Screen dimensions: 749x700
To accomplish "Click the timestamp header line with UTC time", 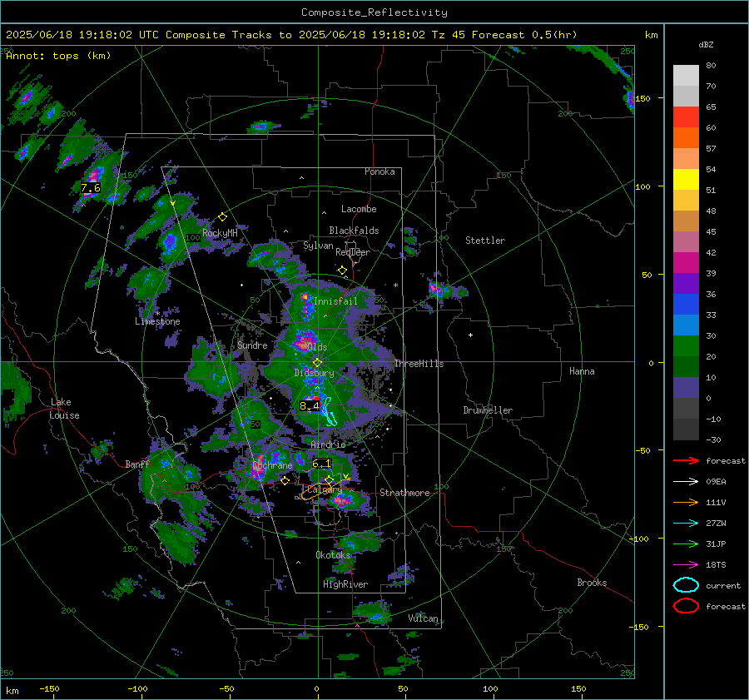I will pos(291,35).
